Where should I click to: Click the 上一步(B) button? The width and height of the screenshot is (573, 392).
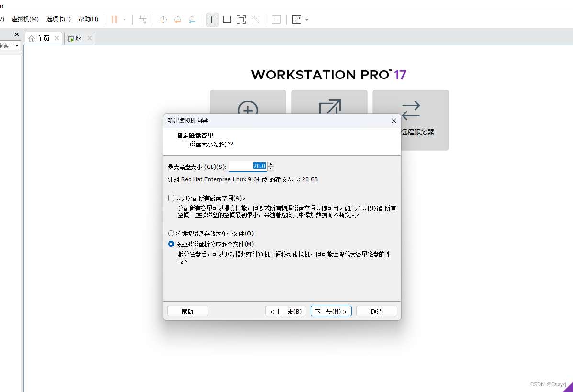[x=286, y=311]
